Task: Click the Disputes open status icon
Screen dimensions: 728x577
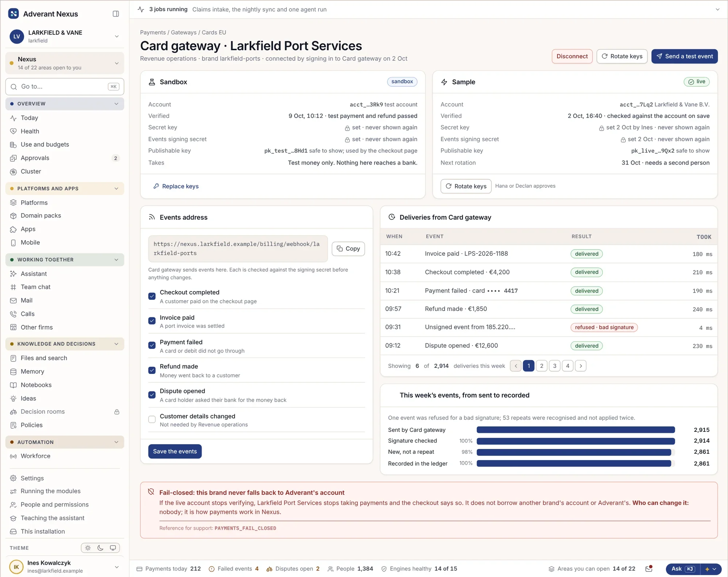Action: [269, 569]
